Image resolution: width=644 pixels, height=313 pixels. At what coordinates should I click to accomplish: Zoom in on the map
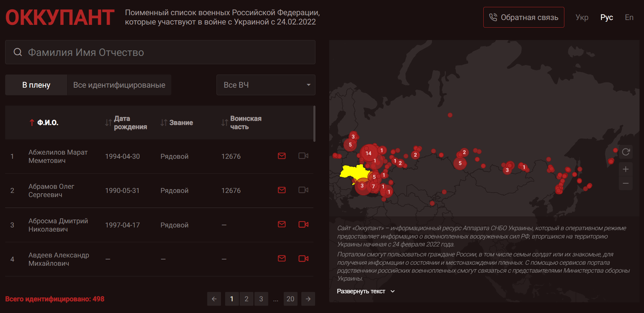pos(626,169)
